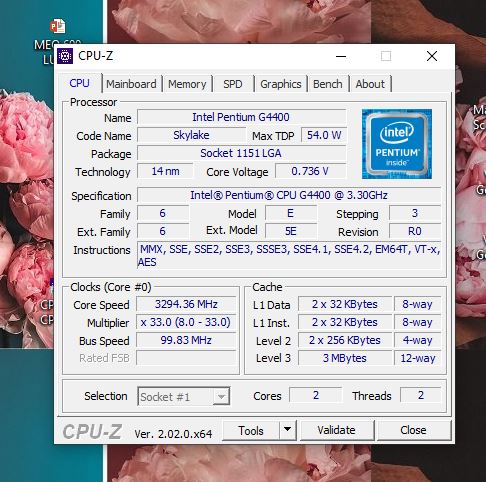The height and width of the screenshot is (482, 486).
Task: Close the CPU-Z window with X
Action: [x=432, y=56]
